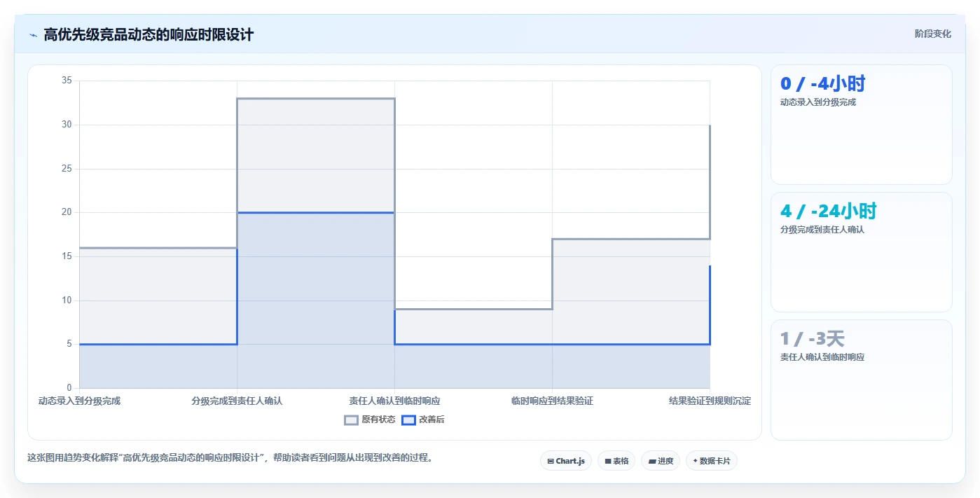
Task: Click the description text below the chart
Action: pyautogui.click(x=230, y=458)
